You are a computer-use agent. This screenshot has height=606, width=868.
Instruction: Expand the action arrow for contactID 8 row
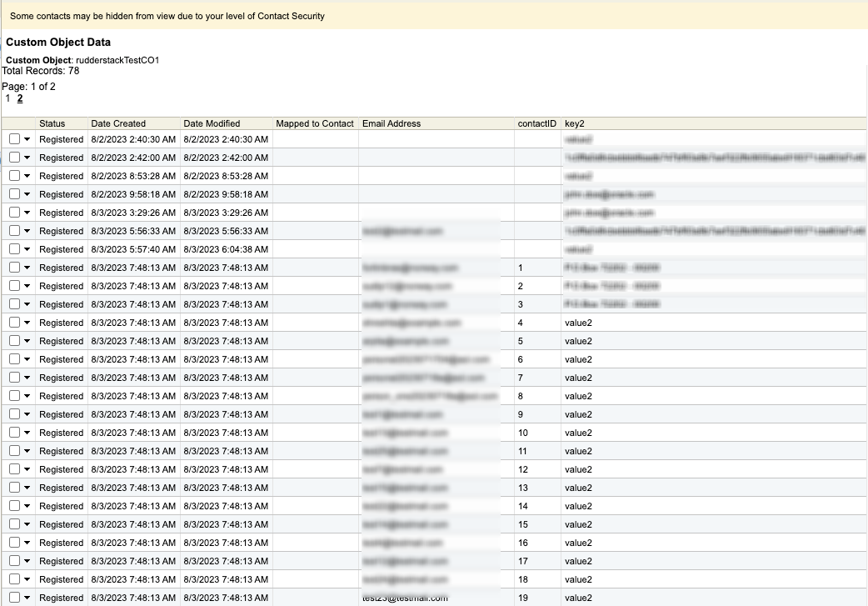pyautogui.click(x=27, y=397)
